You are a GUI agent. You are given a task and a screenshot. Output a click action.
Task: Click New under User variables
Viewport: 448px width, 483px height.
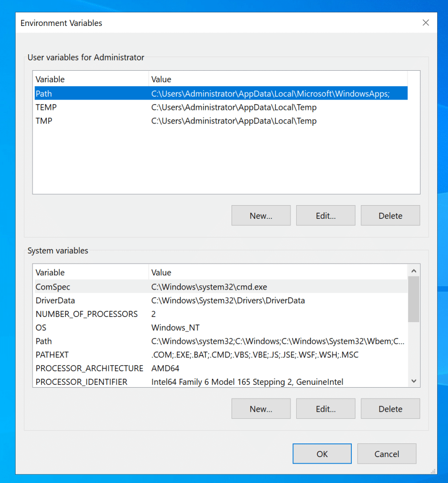click(261, 216)
